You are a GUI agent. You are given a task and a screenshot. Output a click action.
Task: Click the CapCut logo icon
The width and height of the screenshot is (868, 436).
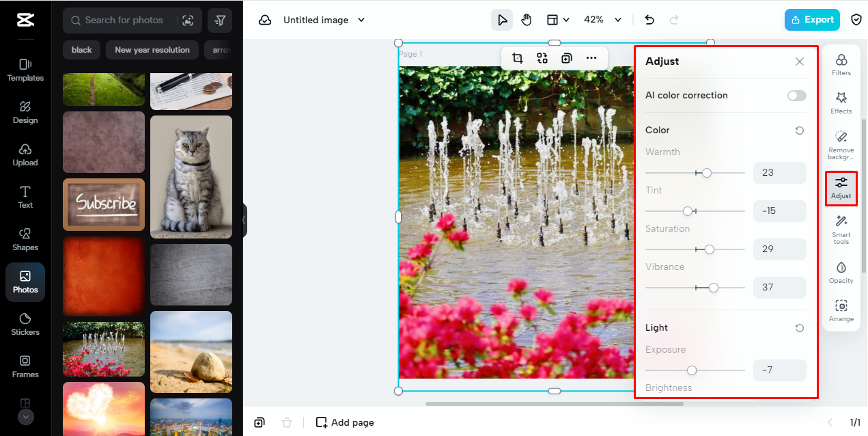(x=25, y=20)
